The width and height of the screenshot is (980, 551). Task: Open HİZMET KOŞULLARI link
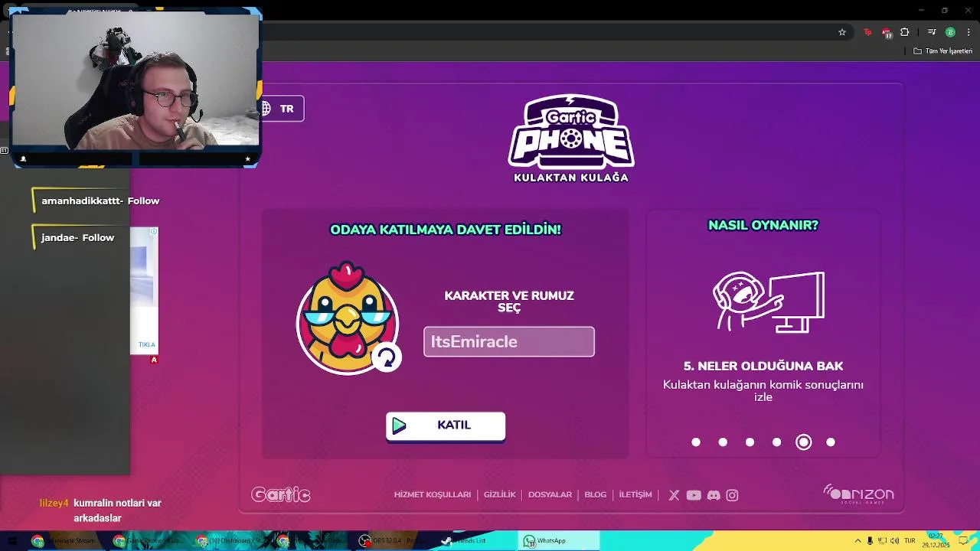point(433,495)
